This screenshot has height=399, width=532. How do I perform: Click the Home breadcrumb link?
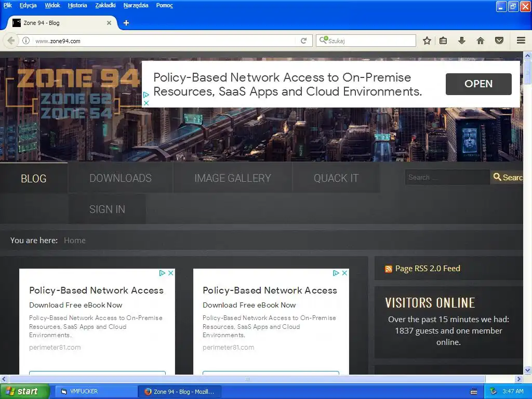(x=75, y=240)
